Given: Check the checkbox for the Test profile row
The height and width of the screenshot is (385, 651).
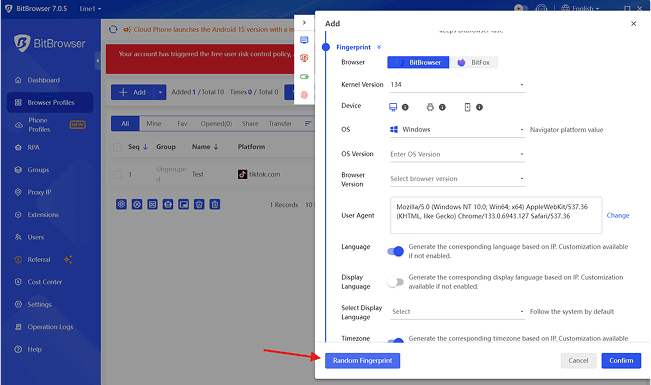Looking at the screenshot, I should coord(117,174).
